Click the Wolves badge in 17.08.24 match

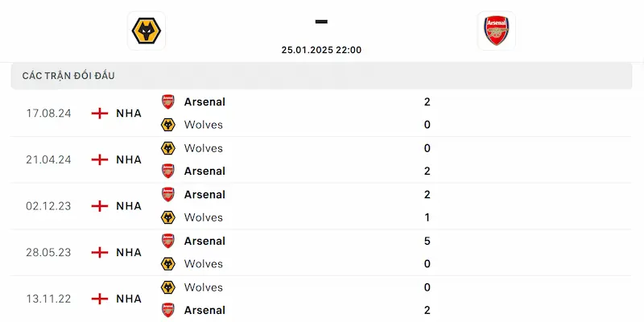(168, 125)
